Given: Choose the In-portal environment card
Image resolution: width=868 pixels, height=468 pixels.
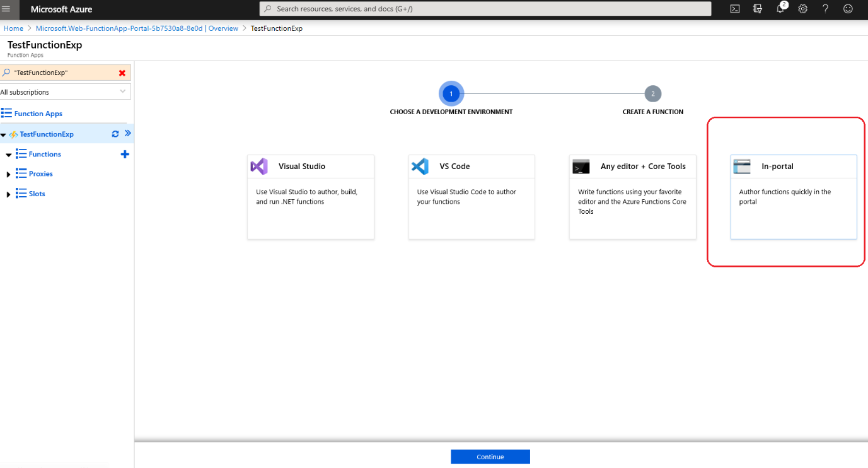Looking at the screenshot, I should 794,197.
